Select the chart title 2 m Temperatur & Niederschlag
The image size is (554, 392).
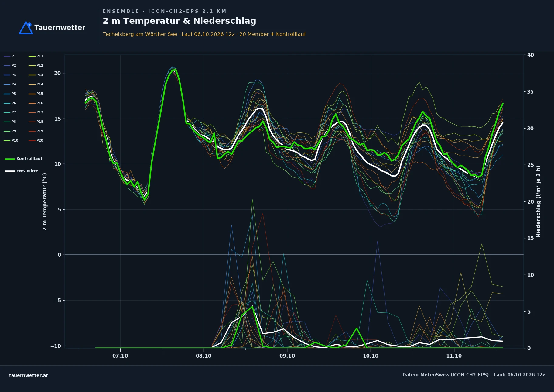pyautogui.click(x=180, y=21)
